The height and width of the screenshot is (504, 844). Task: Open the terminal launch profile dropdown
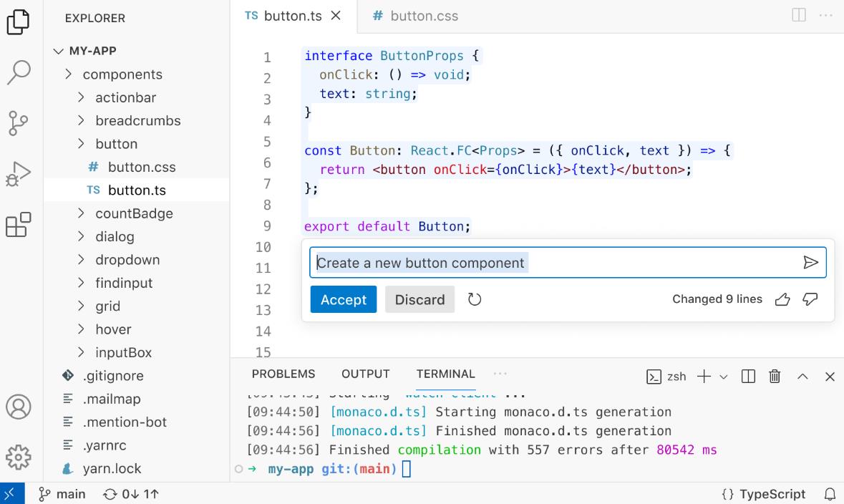click(x=724, y=377)
